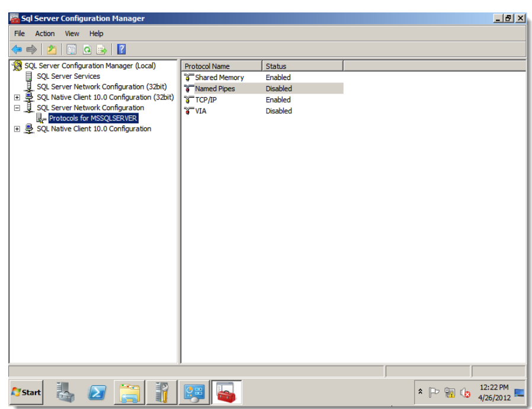The height and width of the screenshot is (409, 532).
Task: Select the SQL Server Services node icon
Action: tap(29, 76)
